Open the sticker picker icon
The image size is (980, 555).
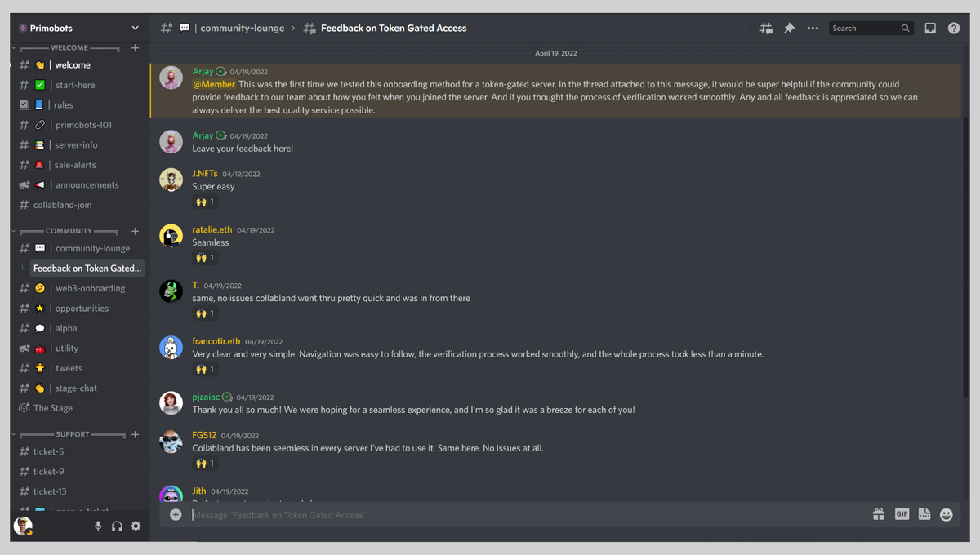pyautogui.click(x=924, y=514)
